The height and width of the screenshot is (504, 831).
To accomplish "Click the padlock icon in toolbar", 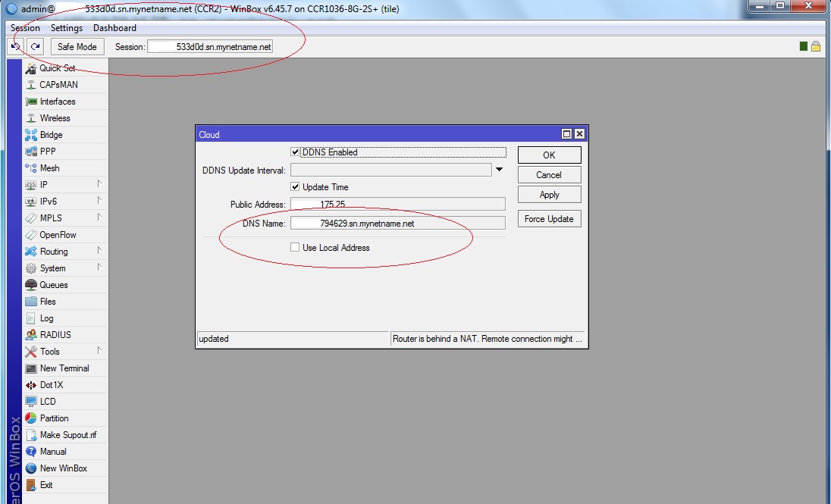I will pyautogui.click(x=816, y=47).
